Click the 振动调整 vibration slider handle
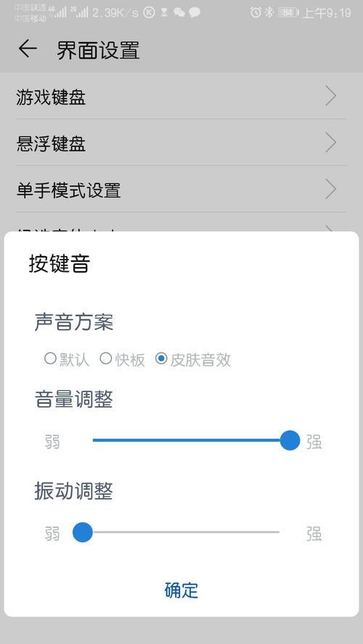Viewport: 363px width, 644px height. point(83,532)
